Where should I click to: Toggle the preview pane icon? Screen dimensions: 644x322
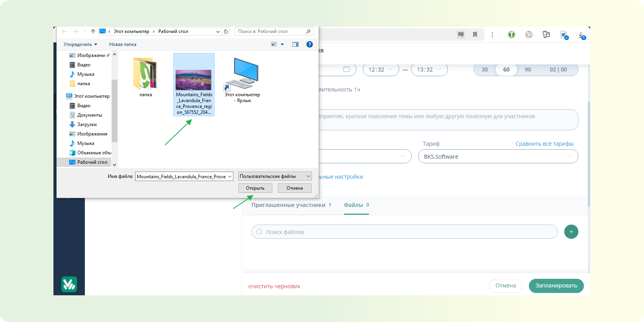point(295,44)
